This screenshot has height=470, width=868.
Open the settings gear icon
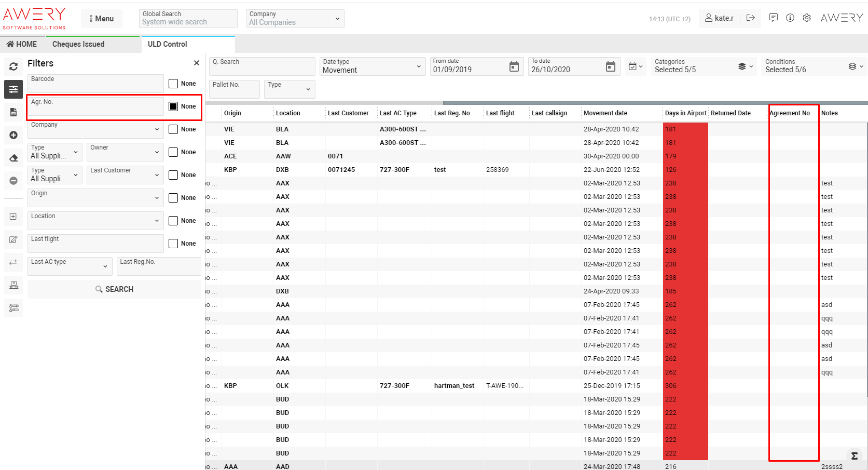coord(807,18)
